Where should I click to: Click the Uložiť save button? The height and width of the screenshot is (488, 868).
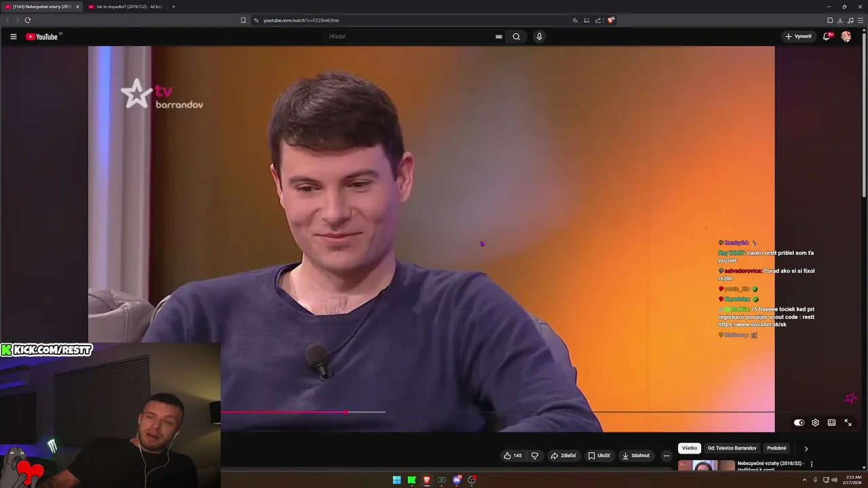pos(599,455)
